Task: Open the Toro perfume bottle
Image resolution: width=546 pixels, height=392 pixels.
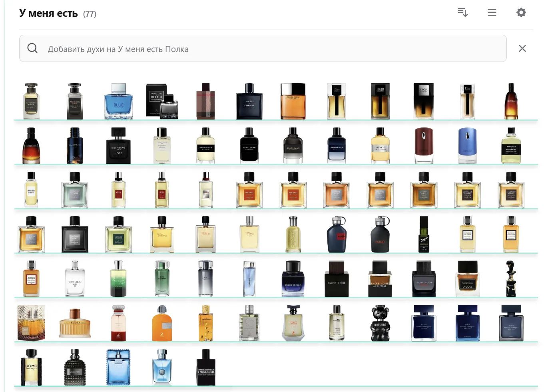Action: pyautogui.click(x=293, y=323)
